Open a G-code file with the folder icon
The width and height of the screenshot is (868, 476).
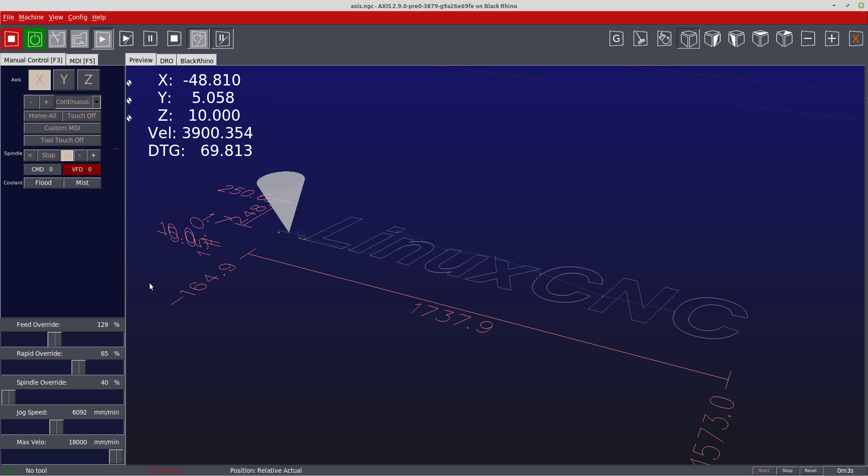pos(57,39)
